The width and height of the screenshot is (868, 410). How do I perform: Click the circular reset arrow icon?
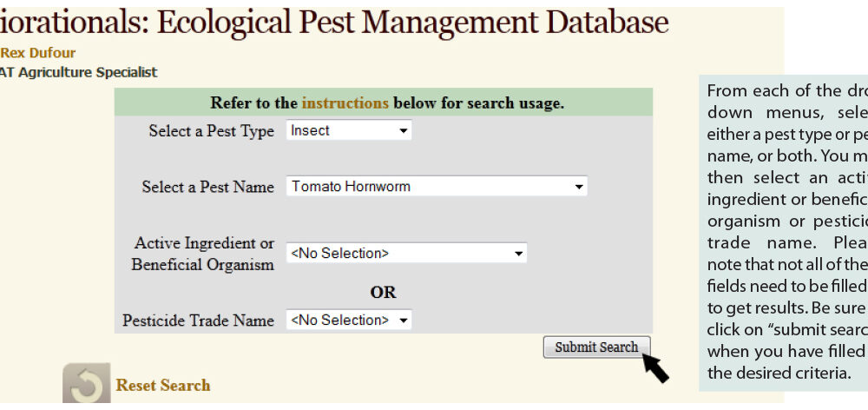click(x=86, y=385)
